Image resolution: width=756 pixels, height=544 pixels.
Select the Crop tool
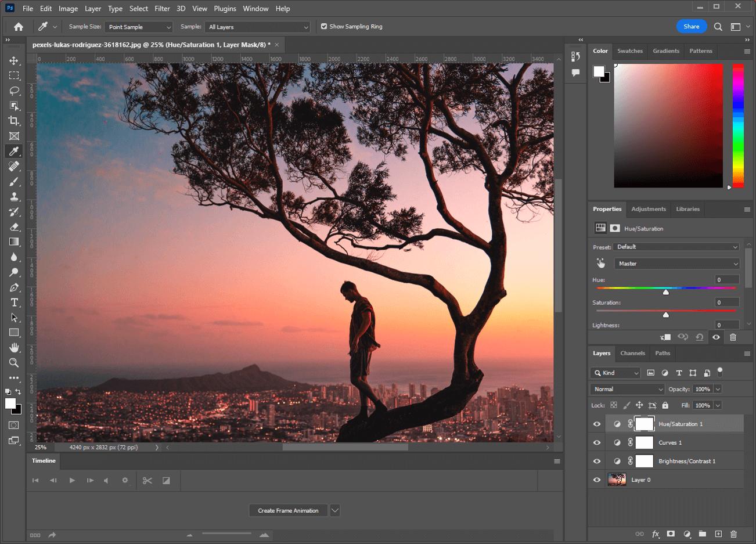pyautogui.click(x=14, y=121)
